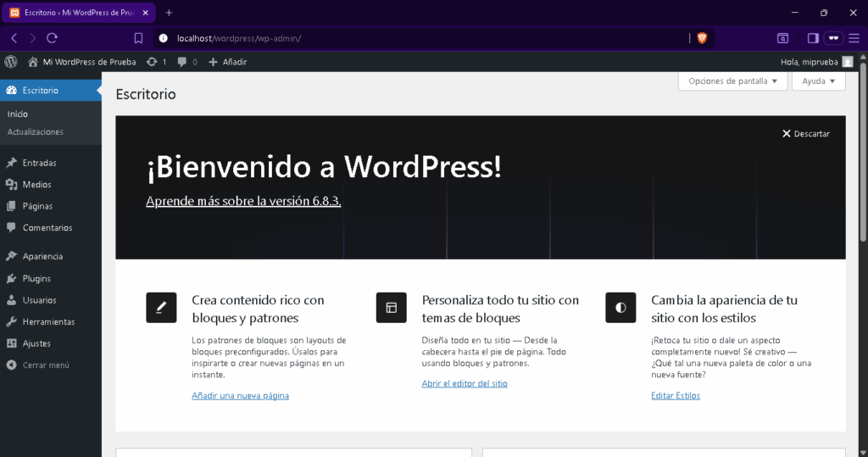
Task: Bookmark this page with the bookmark icon
Action: pyautogui.click(x=138, y=38)
